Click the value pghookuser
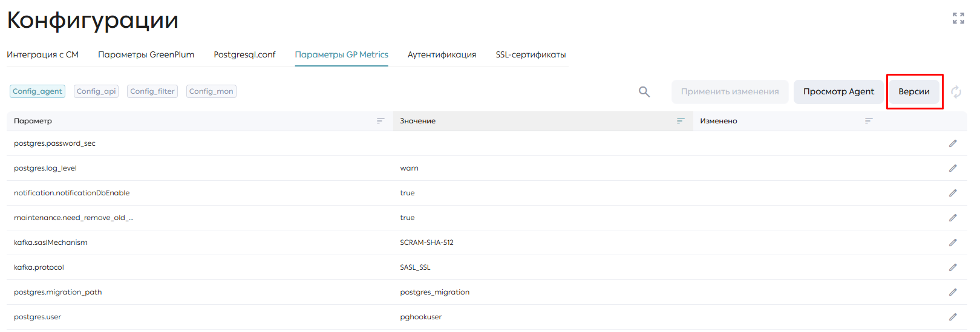980x332 pixels. coord(421,317)
